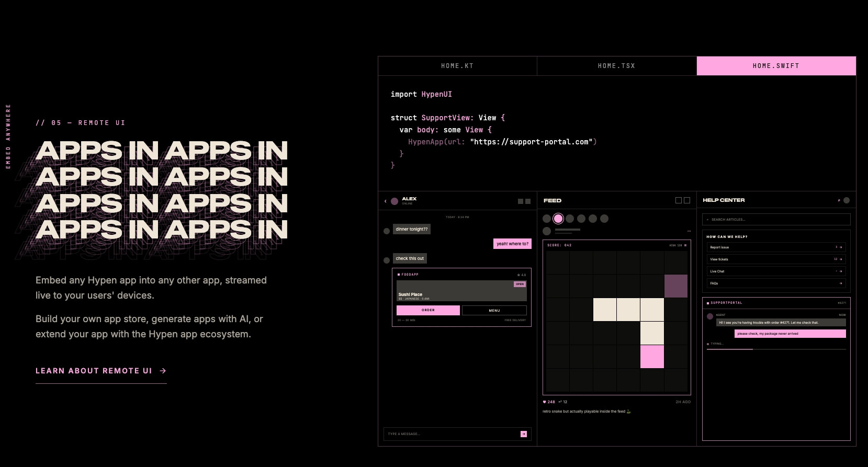This screenshot has height=467, width=868.
Task: Click the "dinner tonight??" chat bubble
Action: tap(412, 229)
